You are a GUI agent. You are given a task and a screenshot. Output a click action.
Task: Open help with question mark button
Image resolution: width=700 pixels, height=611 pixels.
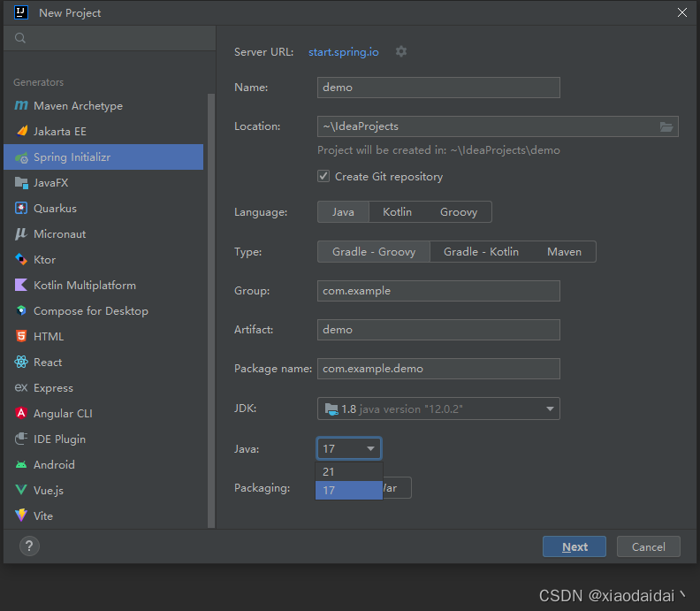click(x=29, y=546)
